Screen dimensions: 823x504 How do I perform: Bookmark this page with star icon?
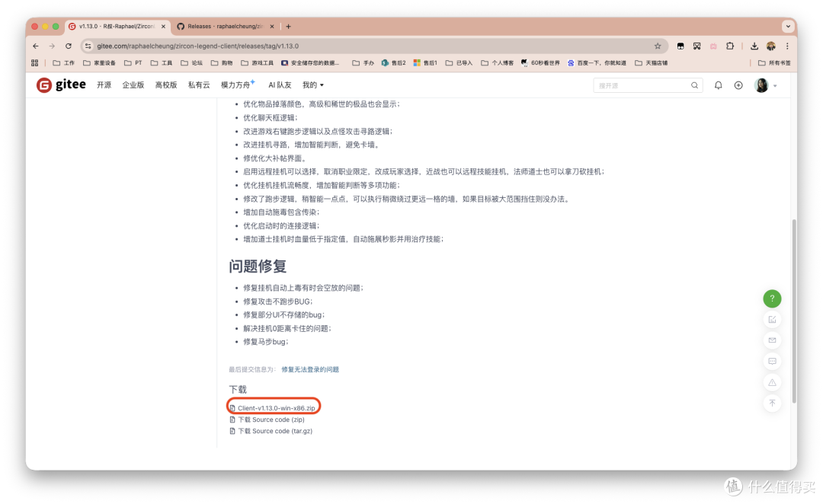[x=658, y=46]
